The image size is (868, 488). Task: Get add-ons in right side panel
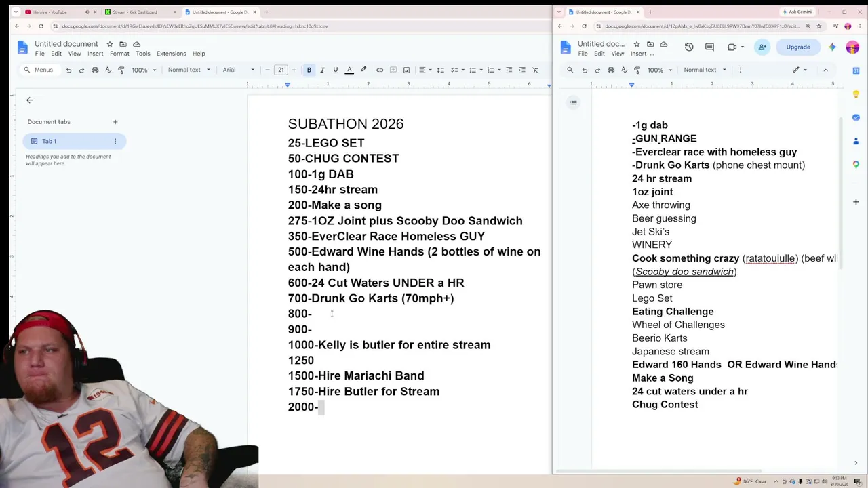[856, 201]
